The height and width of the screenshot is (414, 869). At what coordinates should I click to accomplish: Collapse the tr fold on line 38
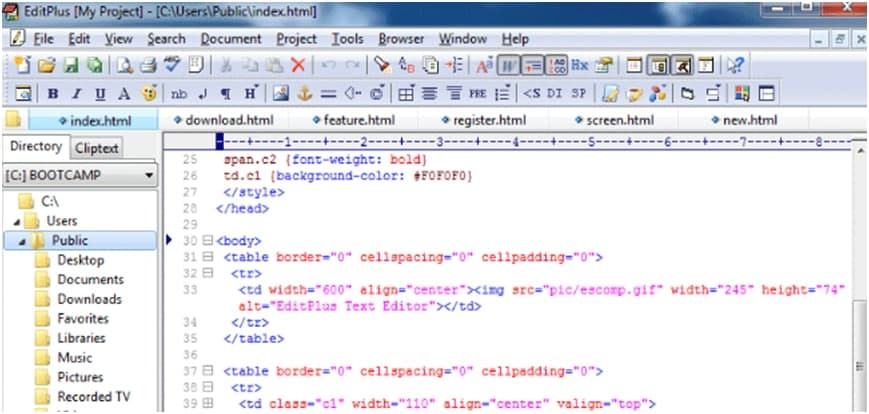pos(208,387)
